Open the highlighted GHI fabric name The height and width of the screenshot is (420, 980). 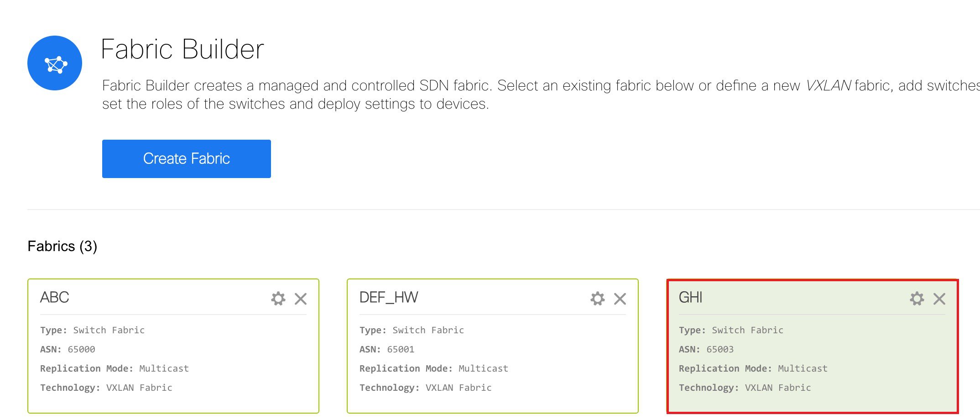[x=691, y=298]
